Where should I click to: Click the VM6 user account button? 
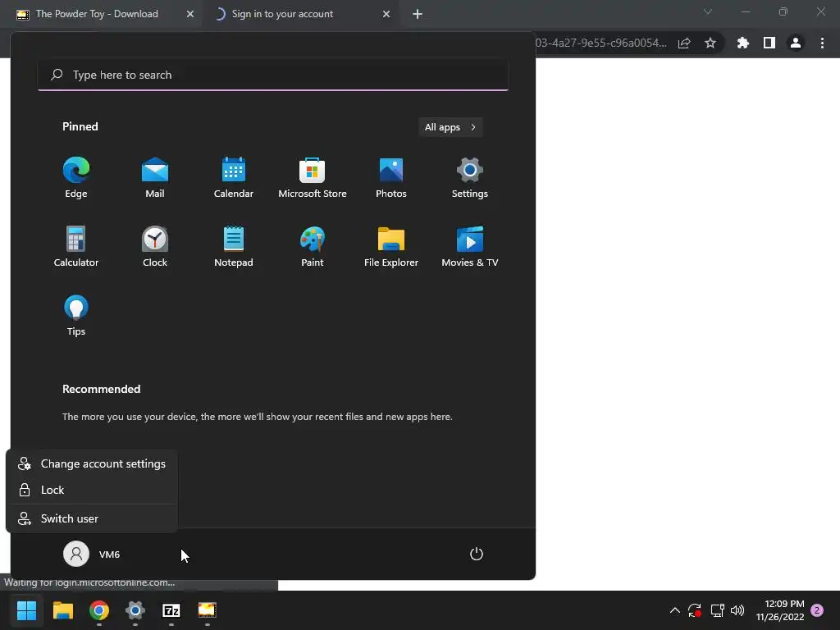(x=92, y=554)
